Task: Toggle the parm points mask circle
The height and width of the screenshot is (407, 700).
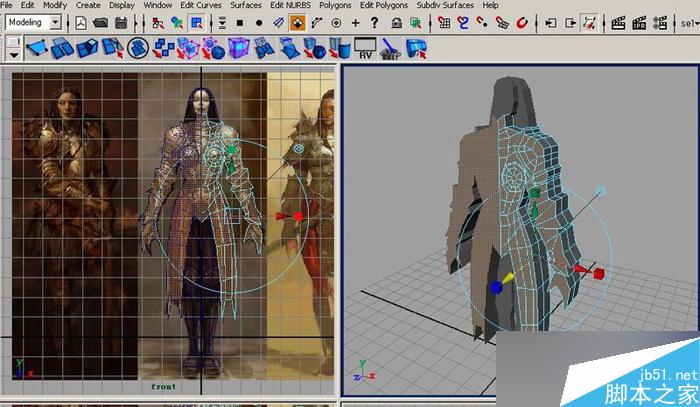Action: [259, 23]
